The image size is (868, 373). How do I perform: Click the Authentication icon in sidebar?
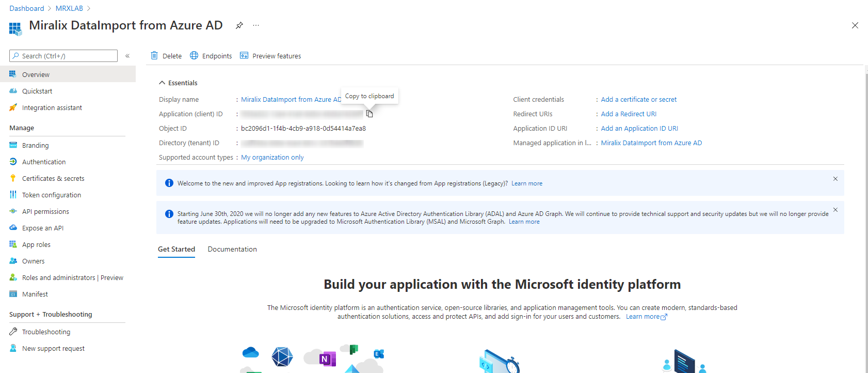(x=13, y=162)
